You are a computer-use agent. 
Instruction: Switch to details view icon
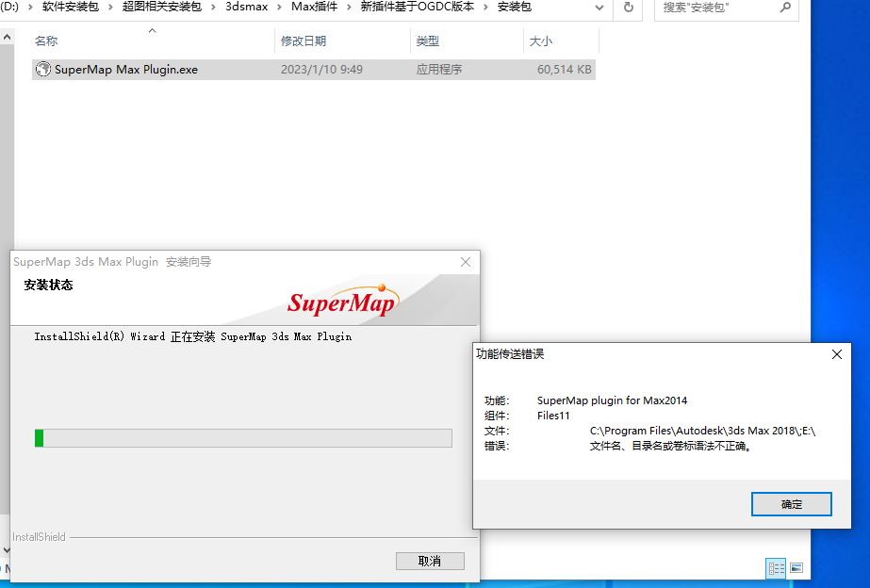776,568
